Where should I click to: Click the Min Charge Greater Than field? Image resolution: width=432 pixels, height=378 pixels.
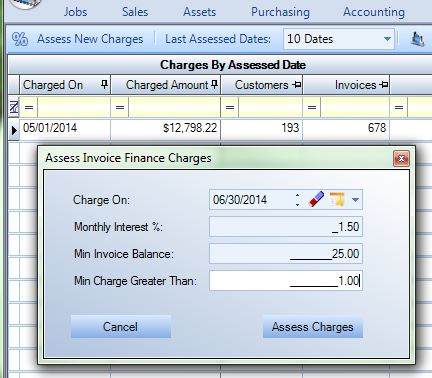pos(286,281)
